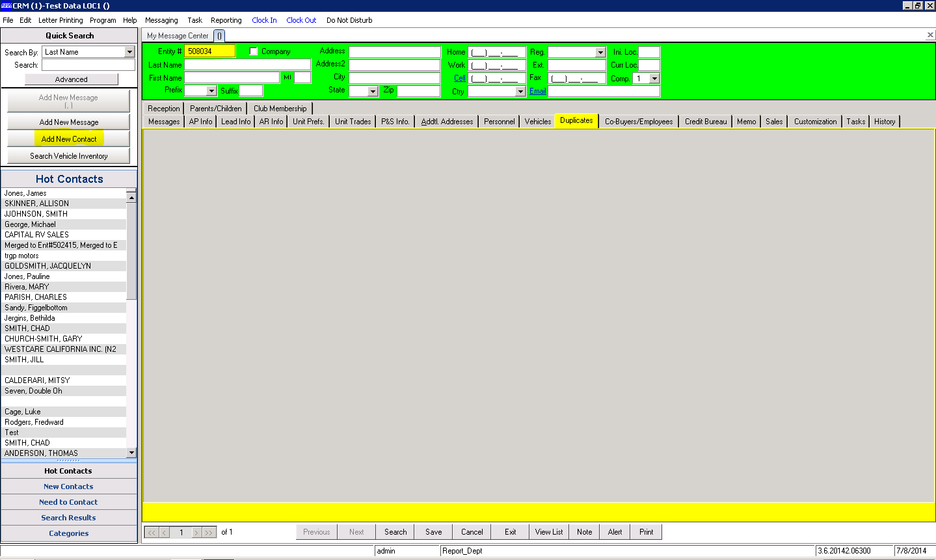Open the State dropdown
Image resolution: width=936 pixels, height=560 pixels.
coord(373,90)
